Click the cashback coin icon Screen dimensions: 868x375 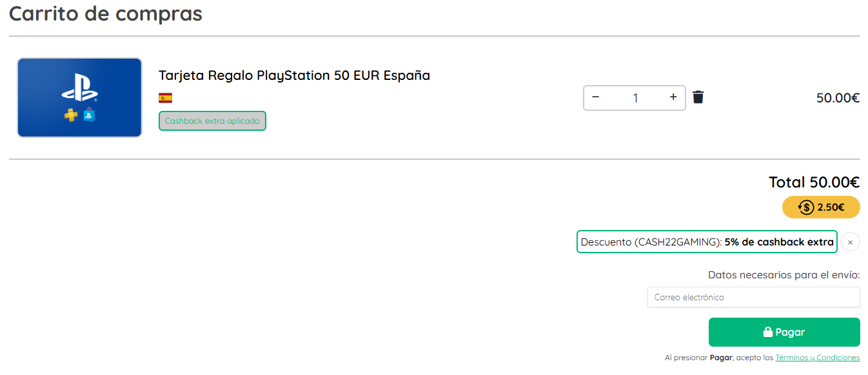point(806,207)
